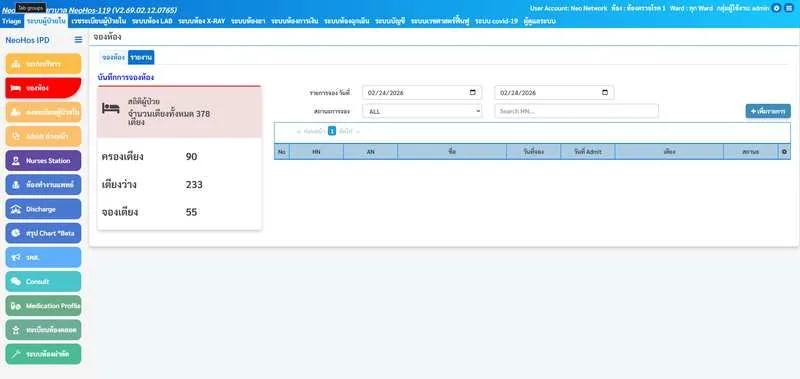Viewport: 800px width, 379px height.
Task: Open ระบบห้อง LAB menu
Action: [152, 21]
